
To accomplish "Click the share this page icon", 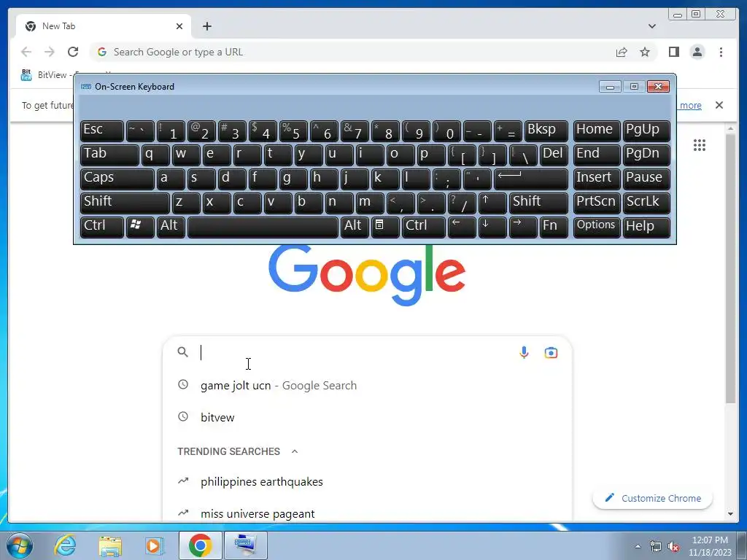I will tap(622, 52).
